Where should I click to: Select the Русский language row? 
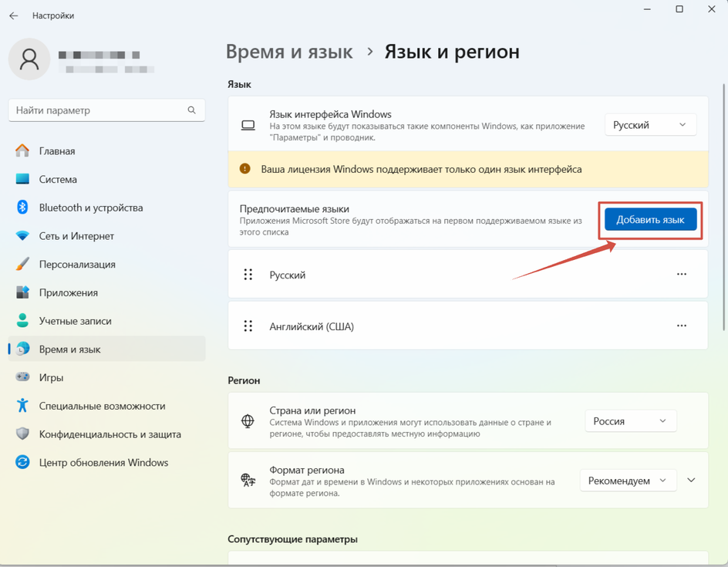point(468,274)
